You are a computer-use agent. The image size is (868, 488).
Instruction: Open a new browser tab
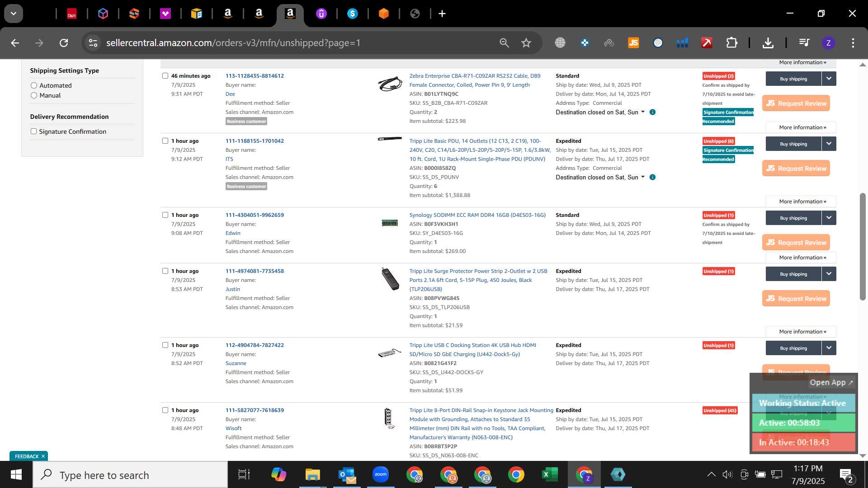click(x=442, y=14)
